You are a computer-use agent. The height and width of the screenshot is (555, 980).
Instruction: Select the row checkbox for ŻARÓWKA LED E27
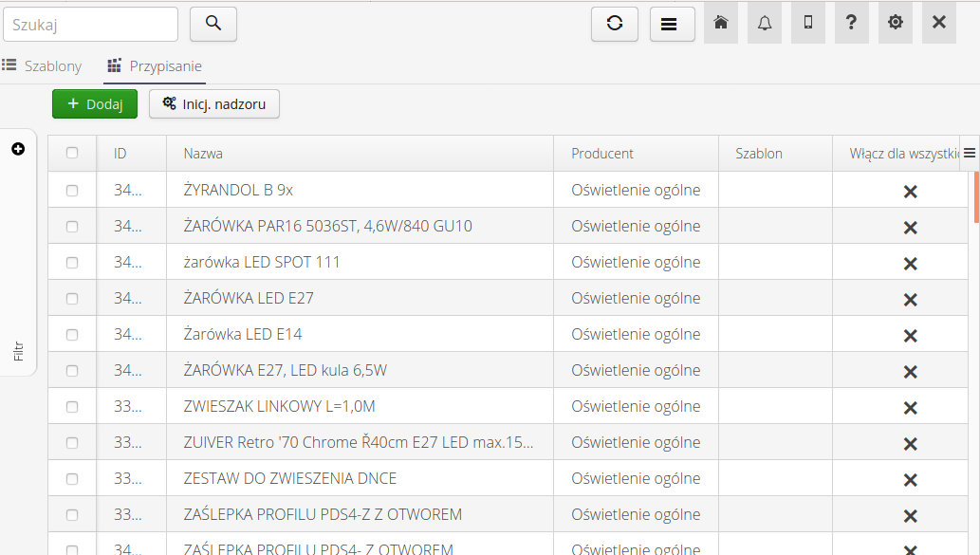click(x=72, y=298)
